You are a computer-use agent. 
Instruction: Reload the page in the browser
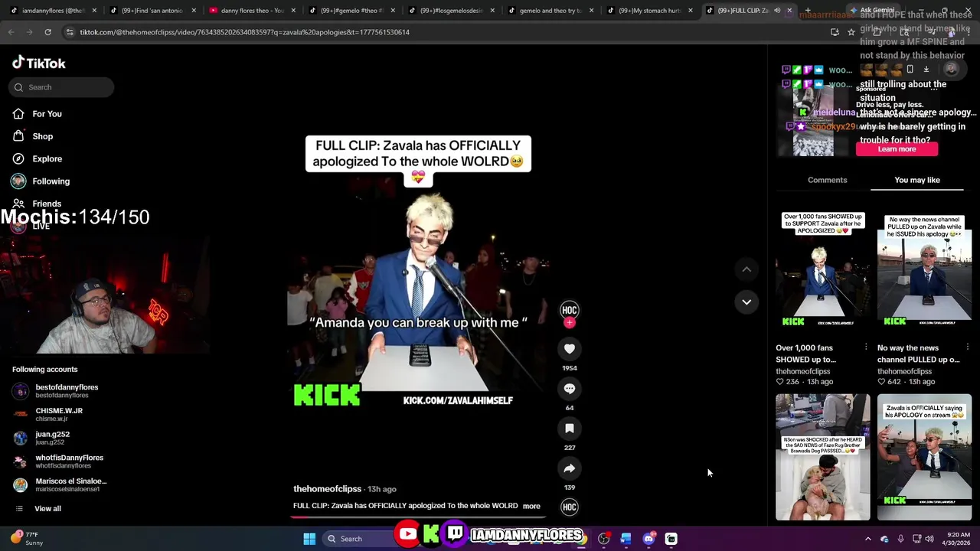tap(47, 32)
